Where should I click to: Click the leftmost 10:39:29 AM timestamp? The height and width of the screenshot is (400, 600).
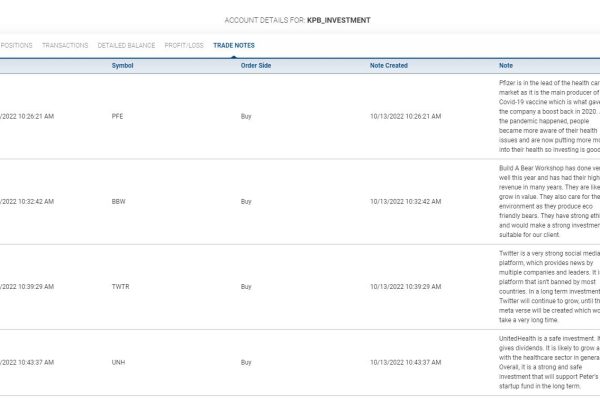[27, 287]
